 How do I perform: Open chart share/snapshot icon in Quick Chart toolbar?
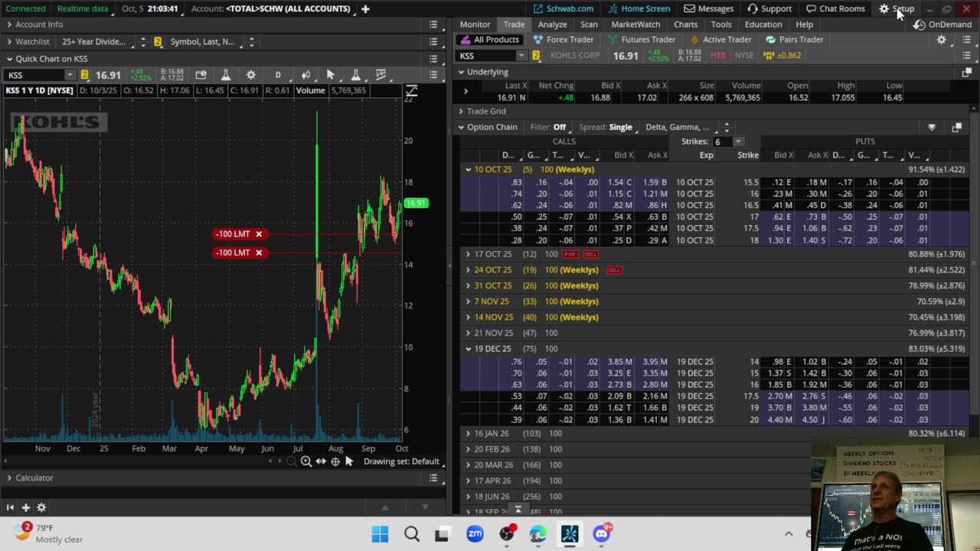201,75
